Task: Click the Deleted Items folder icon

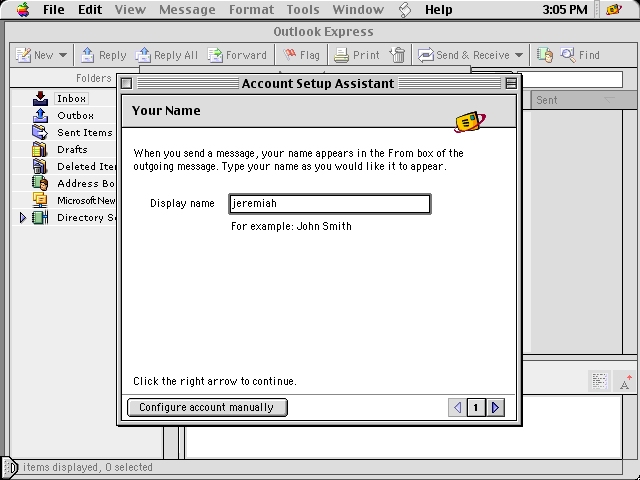Action: (x=40, y=167)
